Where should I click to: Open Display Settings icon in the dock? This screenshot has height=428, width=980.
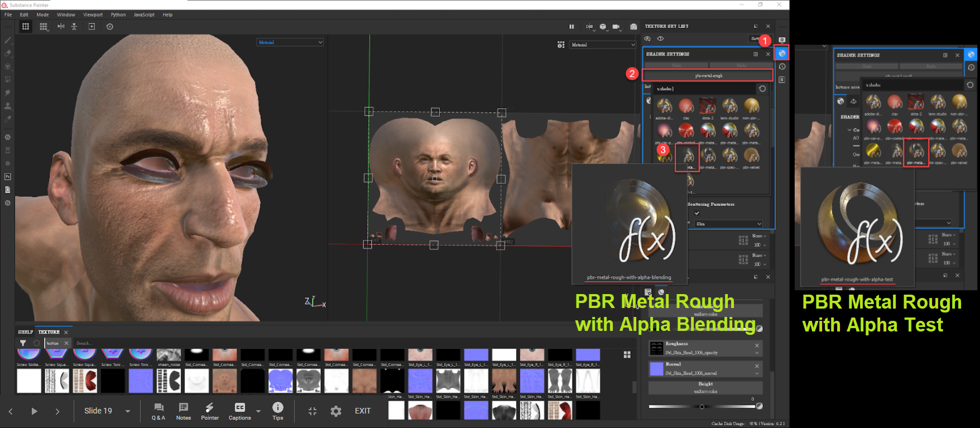(x=782, y=40)
